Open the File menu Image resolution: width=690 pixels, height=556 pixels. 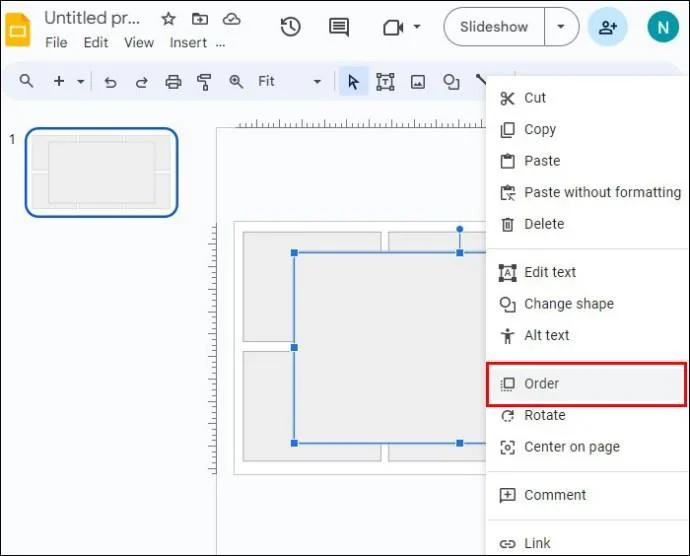pyautogui.click(x=56, y=43)
